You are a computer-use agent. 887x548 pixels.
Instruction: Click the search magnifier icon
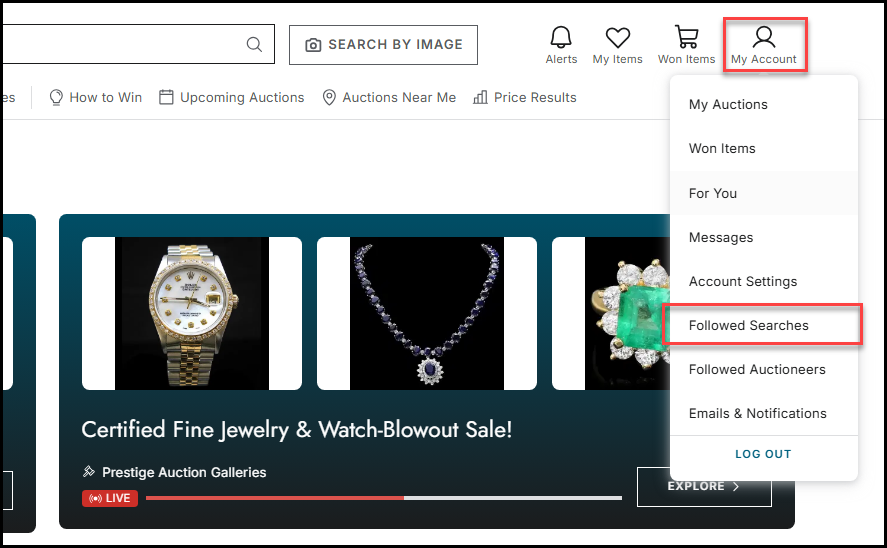point(255,44)
